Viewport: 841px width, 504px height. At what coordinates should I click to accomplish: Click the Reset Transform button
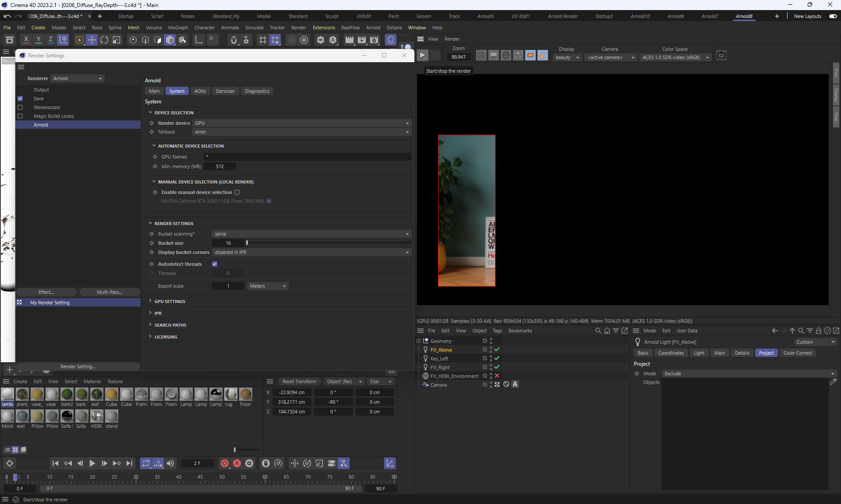(299, 381)
